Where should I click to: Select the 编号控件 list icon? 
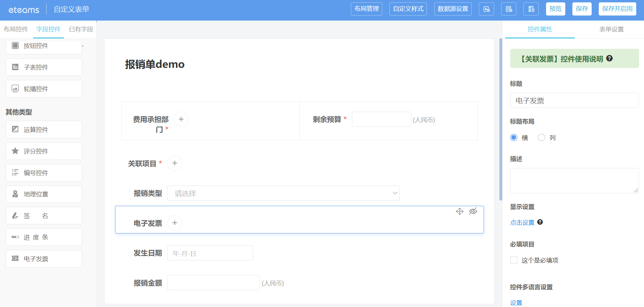(15, 172)
